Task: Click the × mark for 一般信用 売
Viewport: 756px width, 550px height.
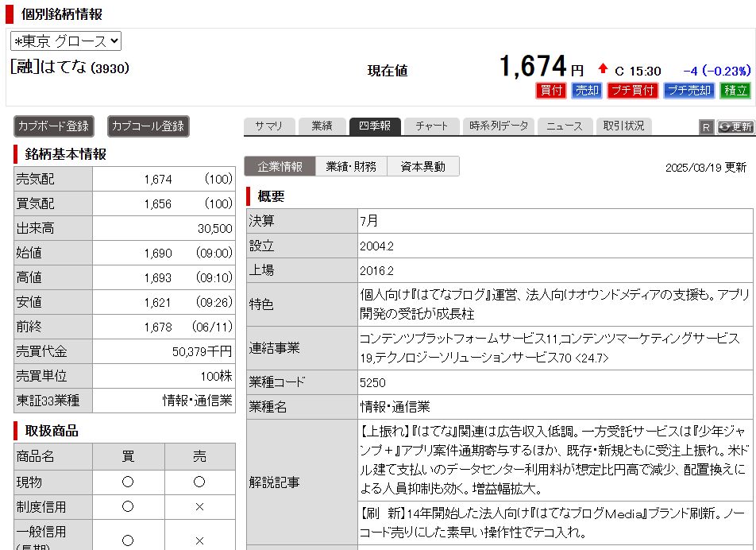Action: pyautogui.click(x=199, y=541)
